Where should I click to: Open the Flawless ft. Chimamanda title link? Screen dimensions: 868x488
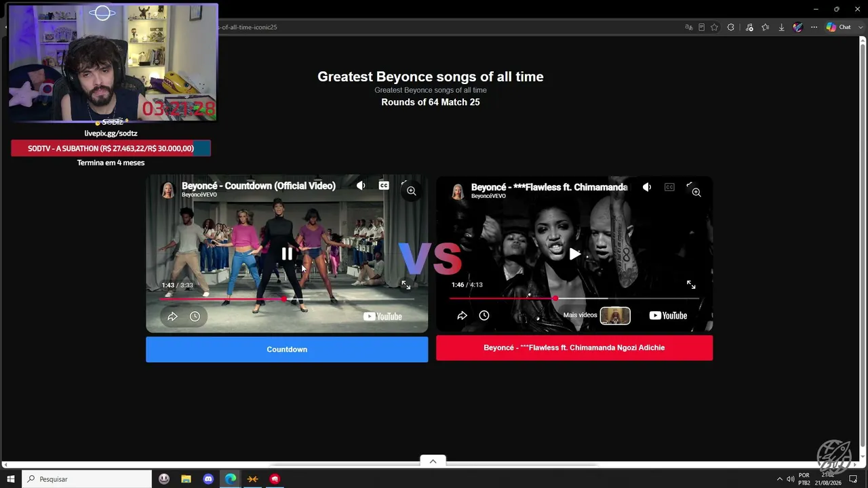click(549, 187)
